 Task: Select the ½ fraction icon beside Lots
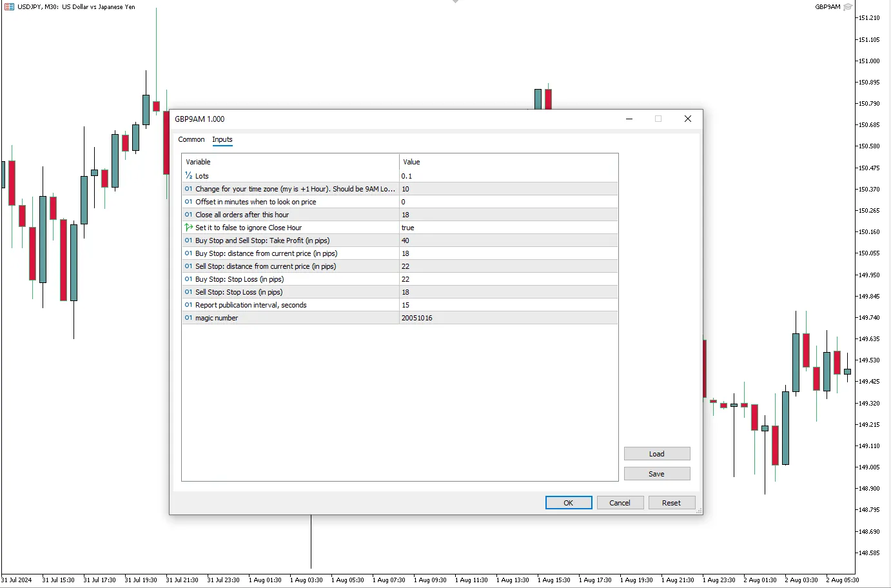tap(188, 176)
